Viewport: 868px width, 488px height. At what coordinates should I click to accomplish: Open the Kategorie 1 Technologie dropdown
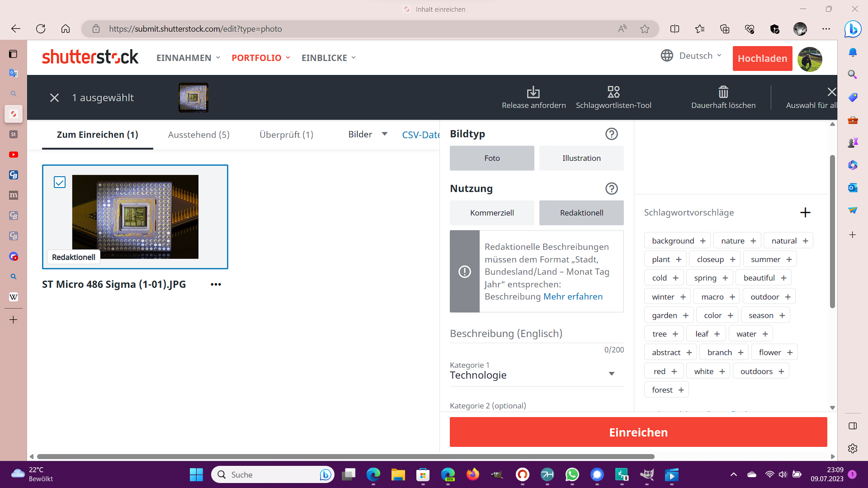[x=536, y=375]
